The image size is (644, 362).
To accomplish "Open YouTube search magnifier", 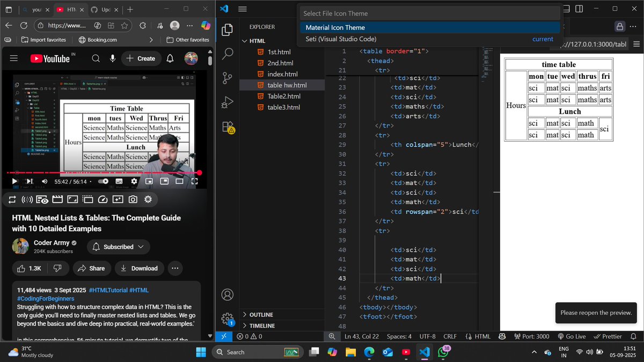I will pyautogui.click(x=96, y=58).
